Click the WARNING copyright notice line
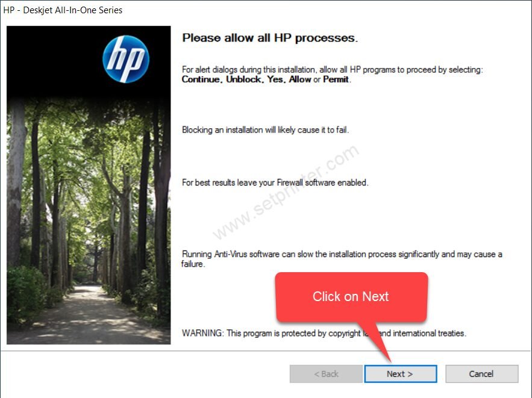The image size is (532, 398). point(324,333)
